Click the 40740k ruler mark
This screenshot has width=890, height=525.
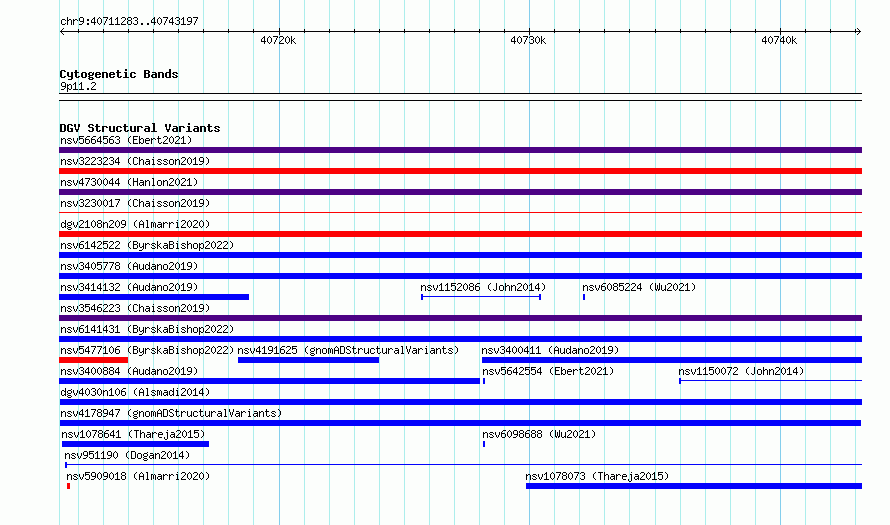coord(779,40)
